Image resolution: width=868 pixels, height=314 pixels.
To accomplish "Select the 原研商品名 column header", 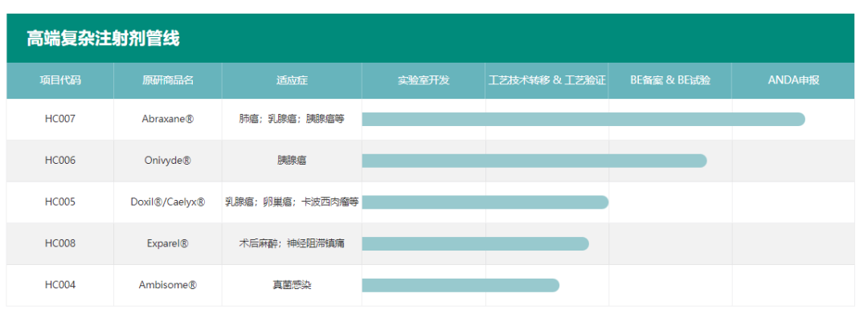I will pyautogui.click(x=168, y=80).
